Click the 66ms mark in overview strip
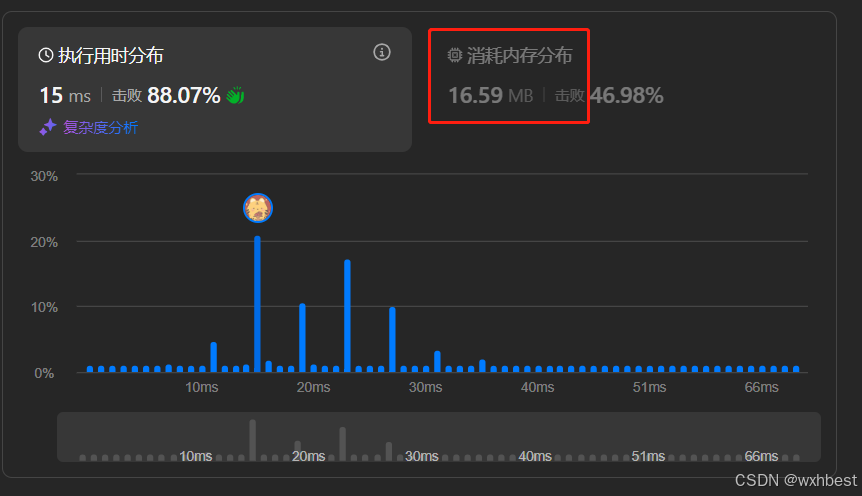 pos(761,456)
